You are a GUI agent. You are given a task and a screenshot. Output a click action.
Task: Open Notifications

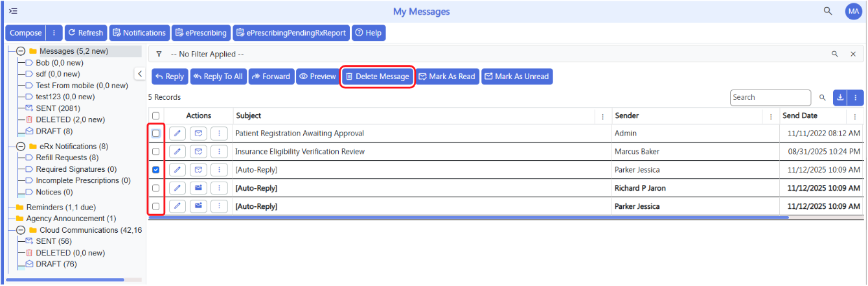139,33
